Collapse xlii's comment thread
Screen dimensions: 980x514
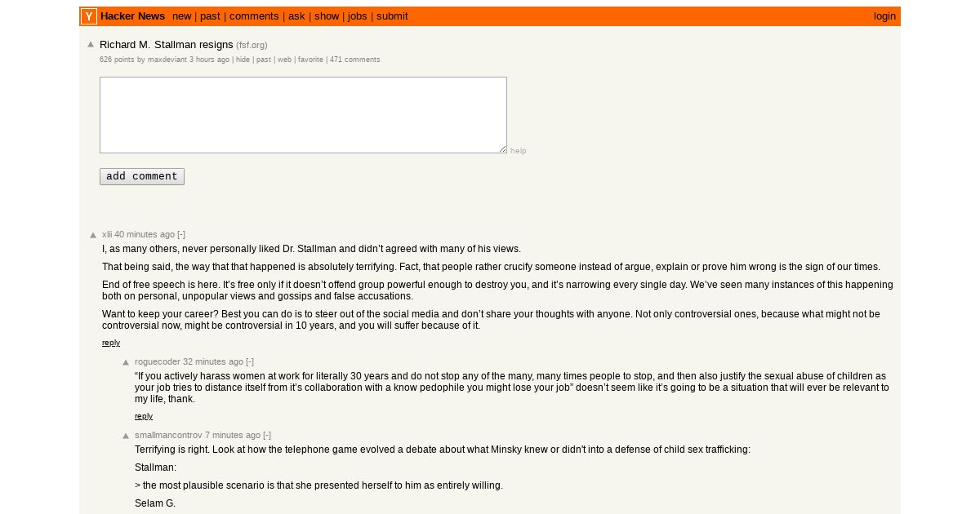[181, 234]
